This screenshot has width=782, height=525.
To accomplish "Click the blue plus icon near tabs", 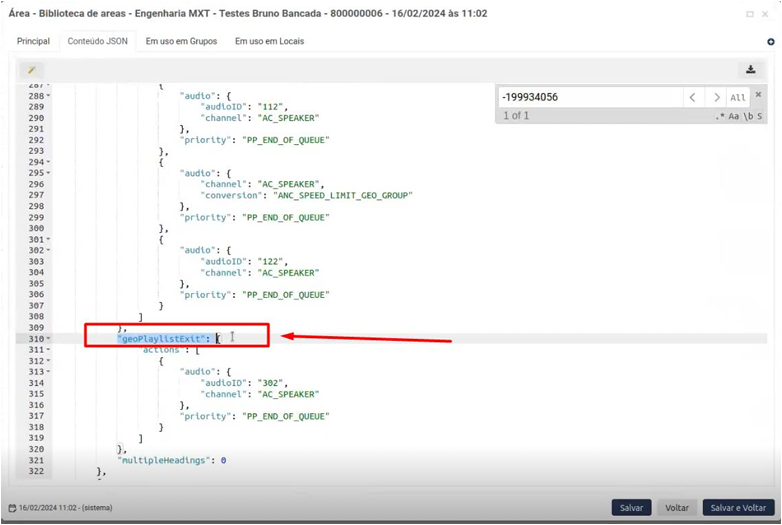I will point(770,42).
